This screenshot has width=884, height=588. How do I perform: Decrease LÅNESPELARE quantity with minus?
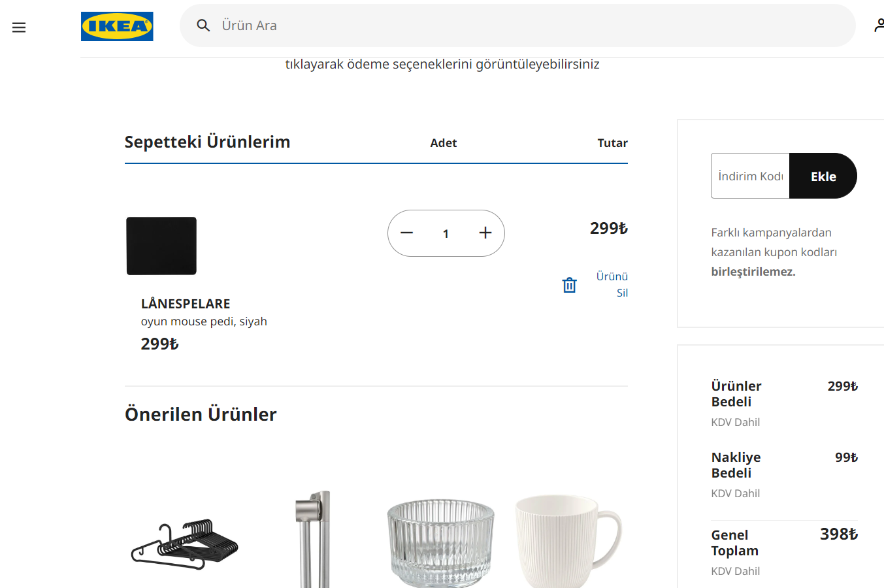(x=407, y=233)
